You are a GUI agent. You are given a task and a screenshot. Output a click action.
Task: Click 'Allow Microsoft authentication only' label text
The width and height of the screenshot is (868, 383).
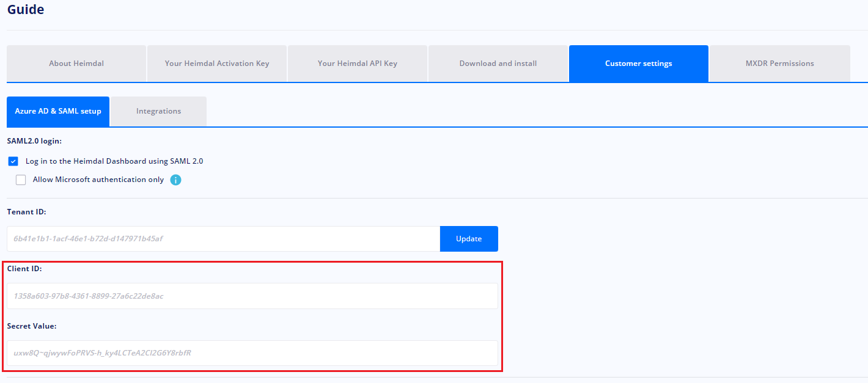coord(98,180)
